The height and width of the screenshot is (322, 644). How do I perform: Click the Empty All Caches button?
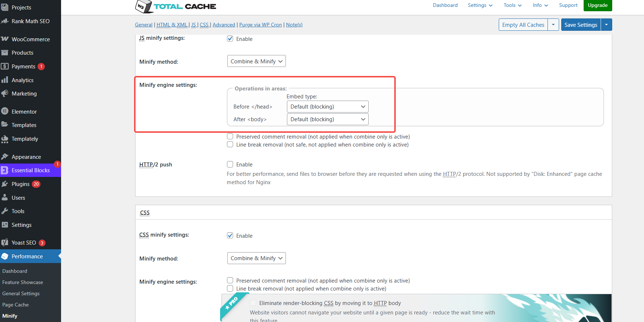(x=523, y=25)
